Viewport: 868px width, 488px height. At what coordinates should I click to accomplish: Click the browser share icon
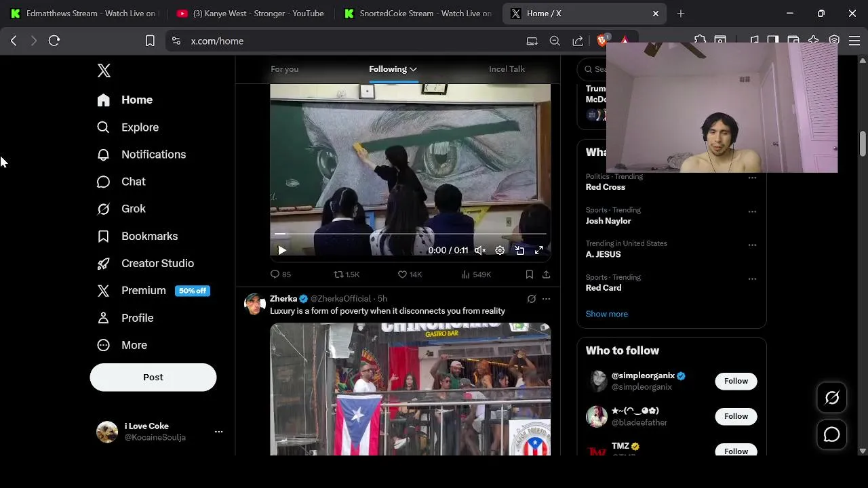pos(578,41)
